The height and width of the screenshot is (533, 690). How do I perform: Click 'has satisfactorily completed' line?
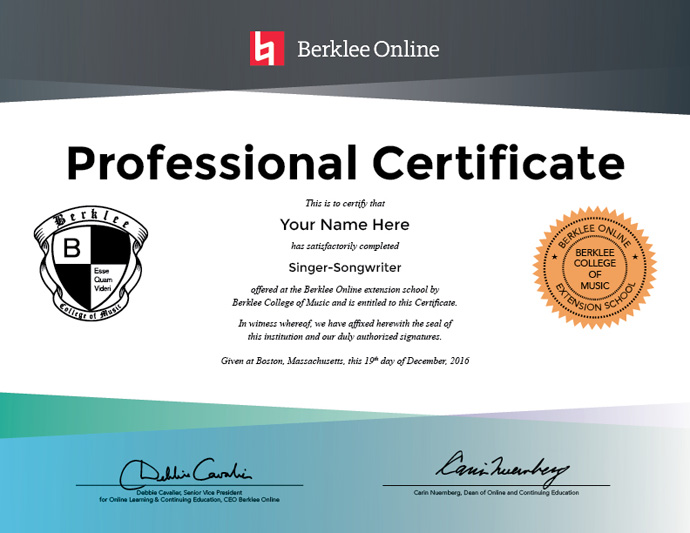[x=345, y=246]
